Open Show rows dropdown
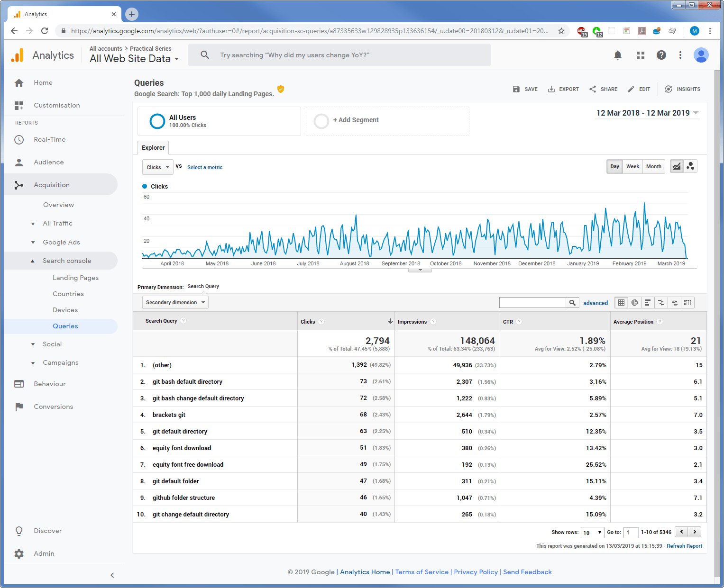 (593, 533)
